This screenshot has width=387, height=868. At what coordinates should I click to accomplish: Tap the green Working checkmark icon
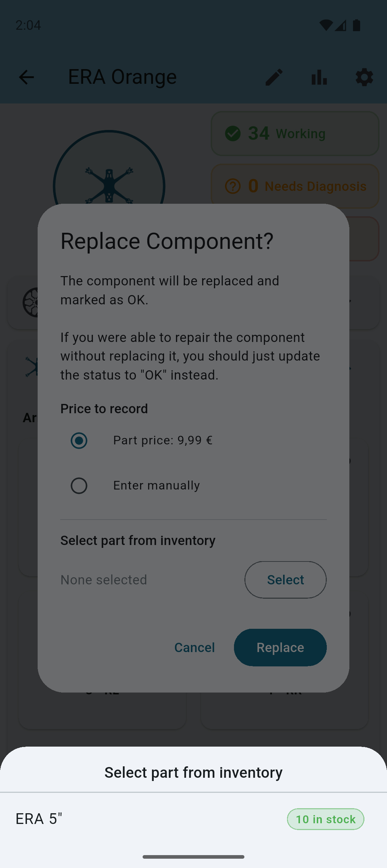coord(233,133)
